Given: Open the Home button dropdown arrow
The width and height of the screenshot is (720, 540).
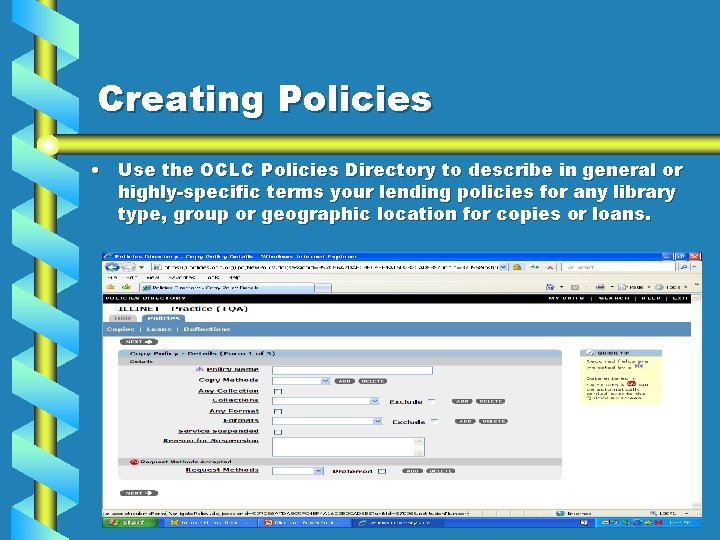Looking at the screenshot, I should pyautogui.click(x=562, y=287).
